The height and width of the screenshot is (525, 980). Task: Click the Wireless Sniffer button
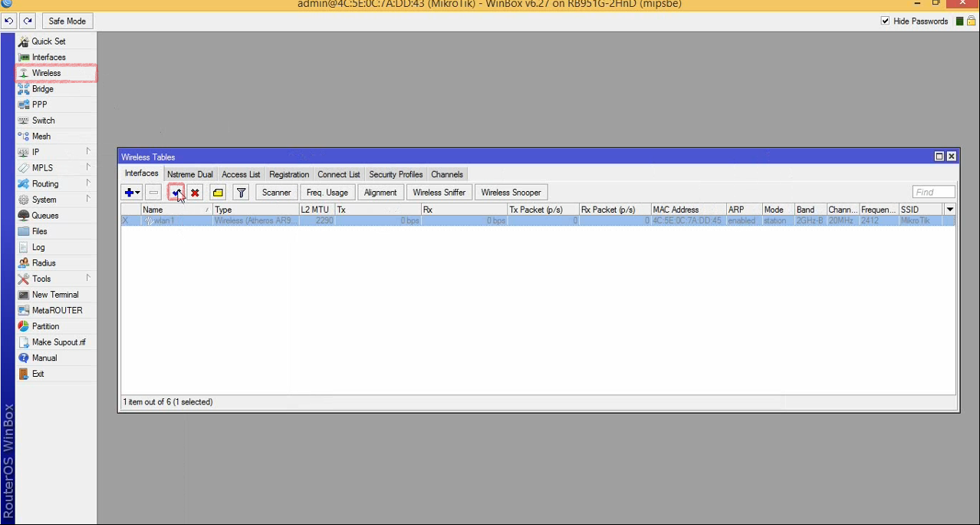click(439, 193)
